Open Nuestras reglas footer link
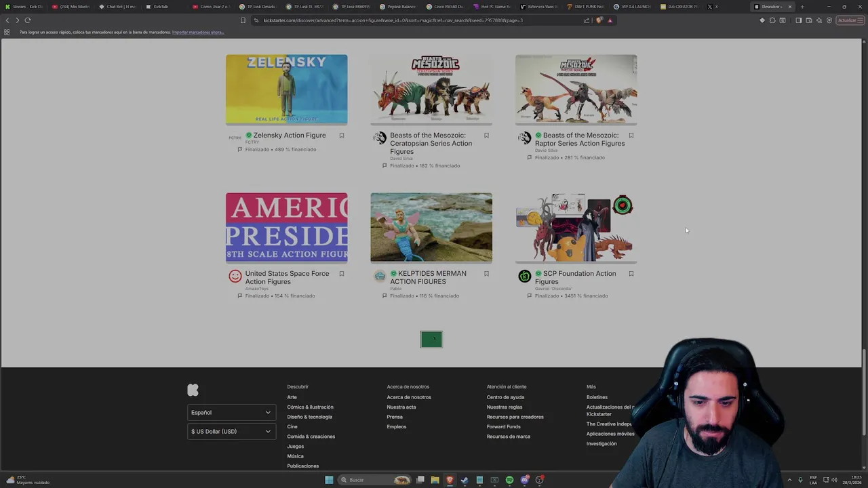This screenshot has width=868, height=488. [x=504, y=407]
